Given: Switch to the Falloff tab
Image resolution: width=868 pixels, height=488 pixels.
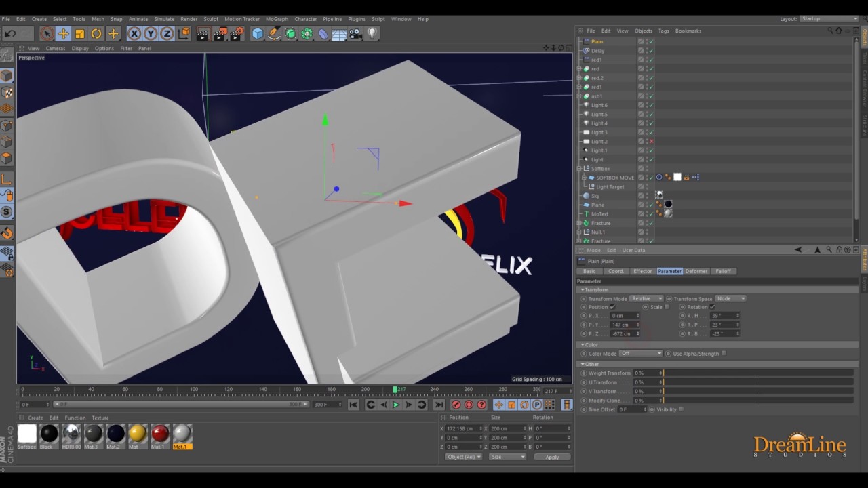Looking at the screenshot, I should coord(724,271).
